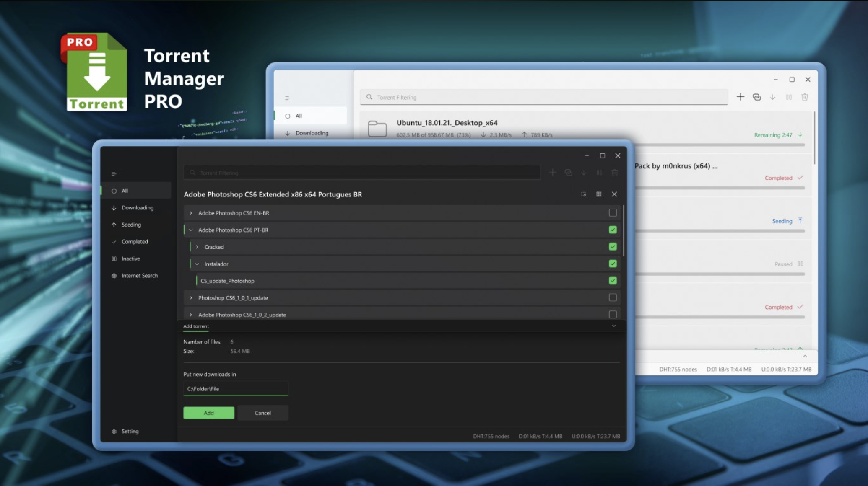
Task: Click the Torrent Manager PRO logo
Action: point(94,72)
